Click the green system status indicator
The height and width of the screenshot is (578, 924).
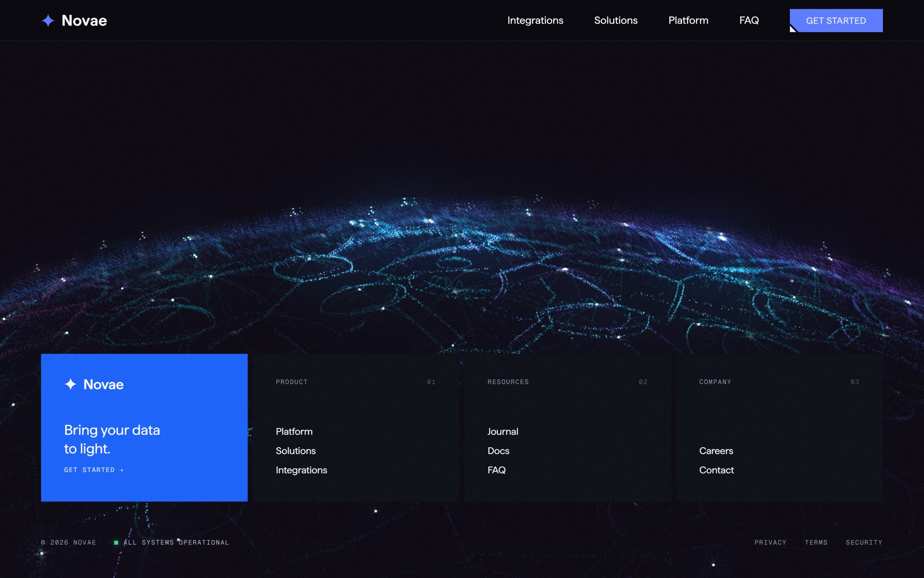pyautogui.click(x=116, y=542)
